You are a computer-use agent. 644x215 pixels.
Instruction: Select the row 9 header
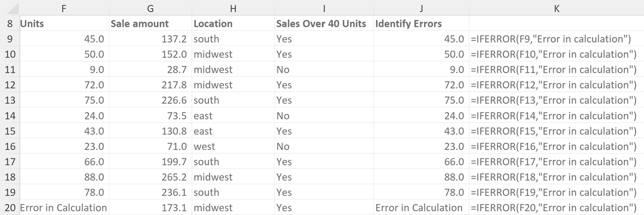(x=9, y=39)
